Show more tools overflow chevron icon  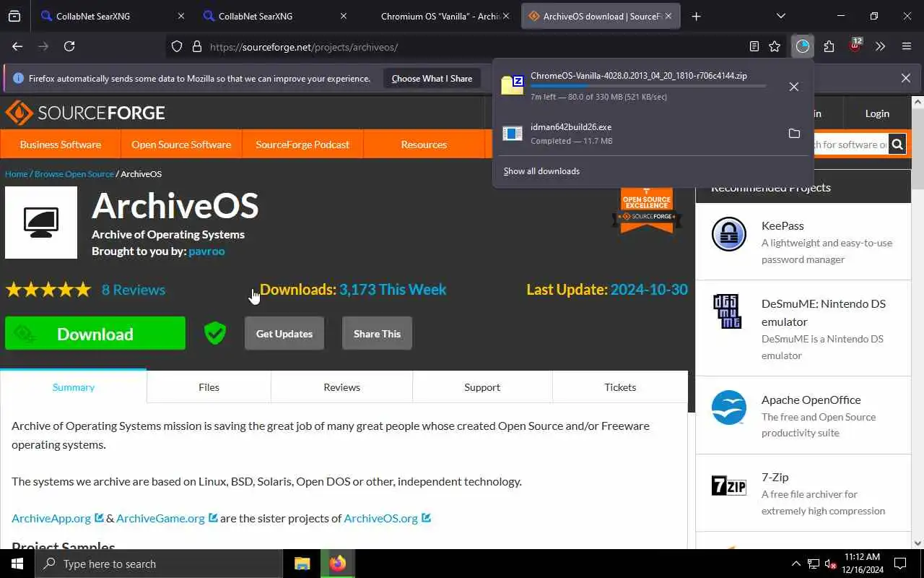(880, 46)
